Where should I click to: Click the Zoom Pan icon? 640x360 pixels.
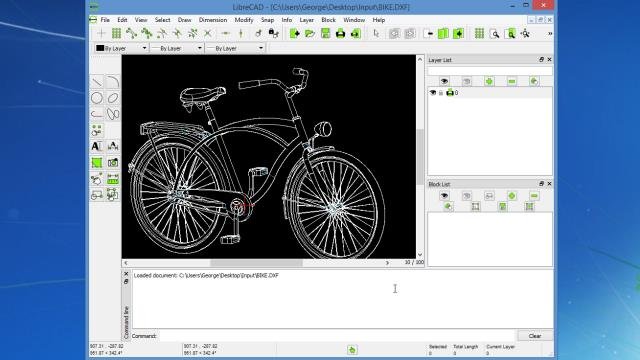point(525,33)
